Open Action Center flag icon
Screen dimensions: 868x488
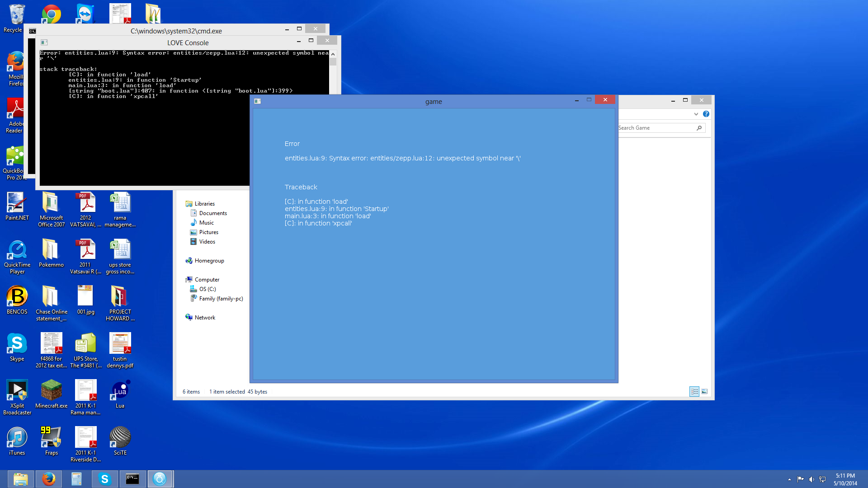(800, 479)
